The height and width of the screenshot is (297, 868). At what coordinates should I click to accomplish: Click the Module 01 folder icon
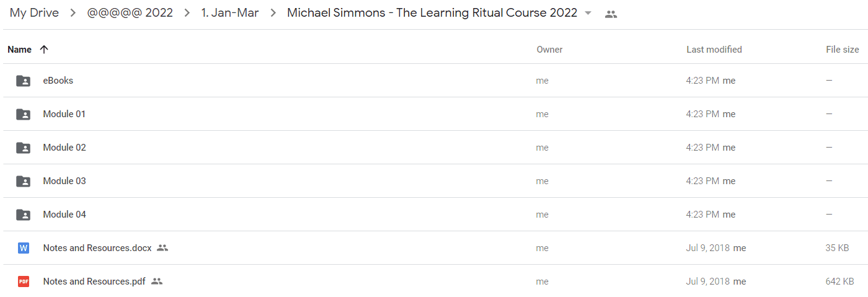click(x=23, y=114)
